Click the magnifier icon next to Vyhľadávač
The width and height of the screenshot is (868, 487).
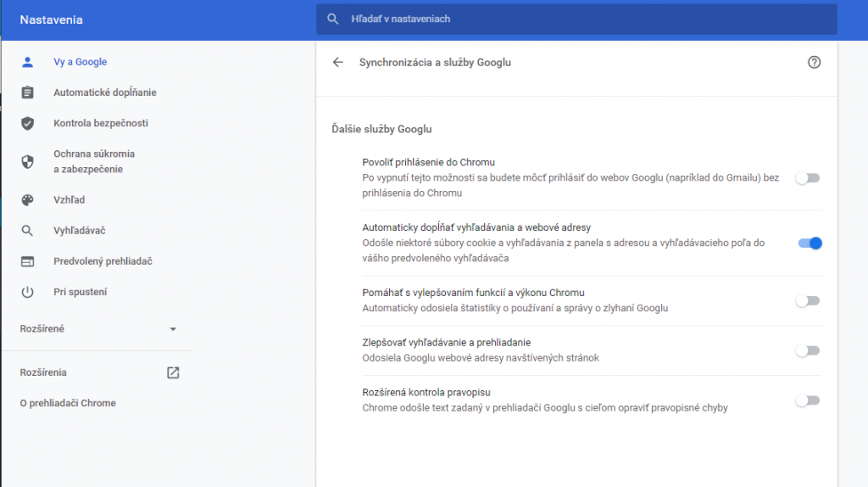27,231
